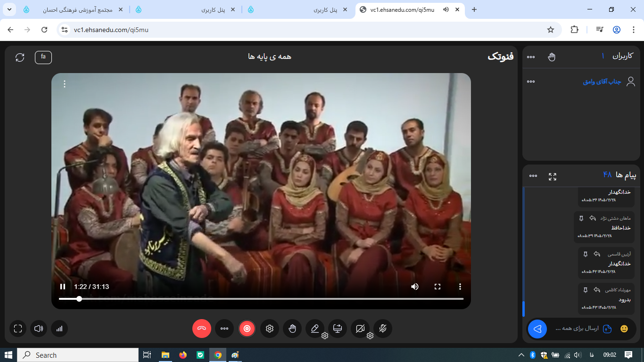Open video player more options menu
This screenshot has width=644, height=362.
pyautogui.click(x=460, y=287)
